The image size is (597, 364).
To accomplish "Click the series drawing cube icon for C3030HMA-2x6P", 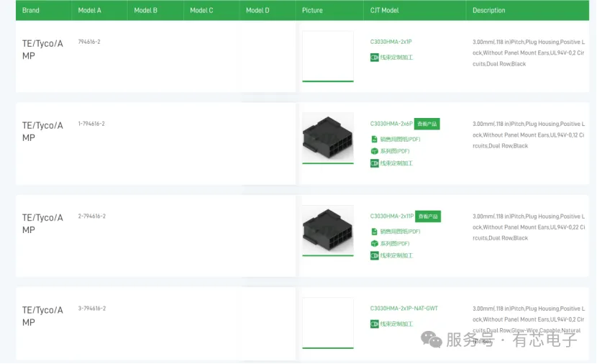I will pos(374,151).
